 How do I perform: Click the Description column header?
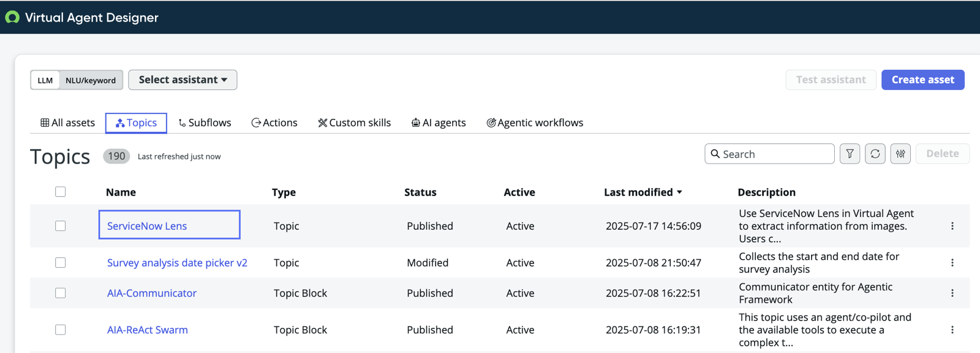(x=766, y=192)
